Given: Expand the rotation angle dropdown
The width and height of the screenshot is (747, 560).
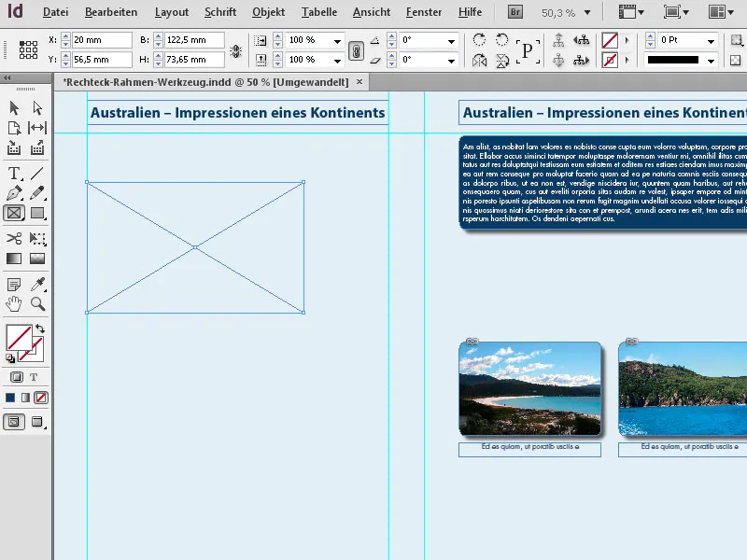Looking at the screenshot, I should 451,39.
